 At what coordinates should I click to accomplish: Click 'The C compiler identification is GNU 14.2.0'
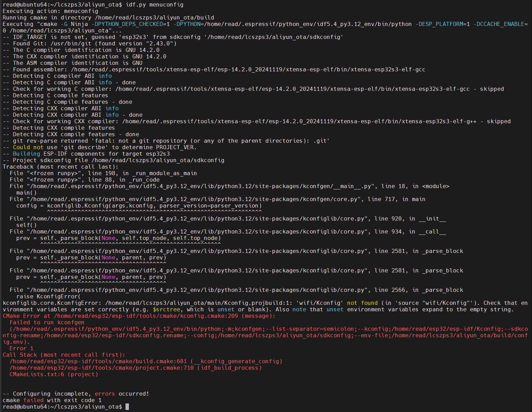(x=81, y=50)
